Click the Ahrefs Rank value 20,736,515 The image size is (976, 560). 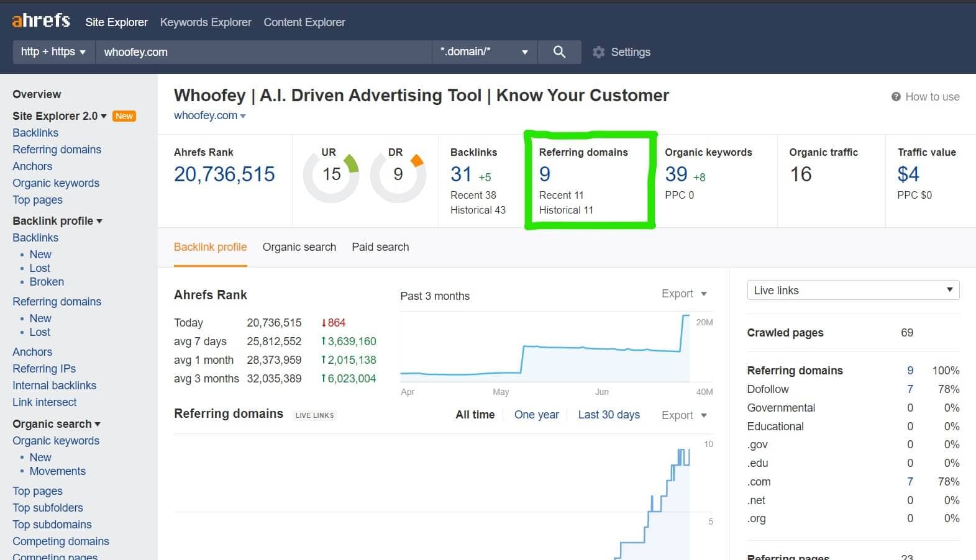pos(224,174)
